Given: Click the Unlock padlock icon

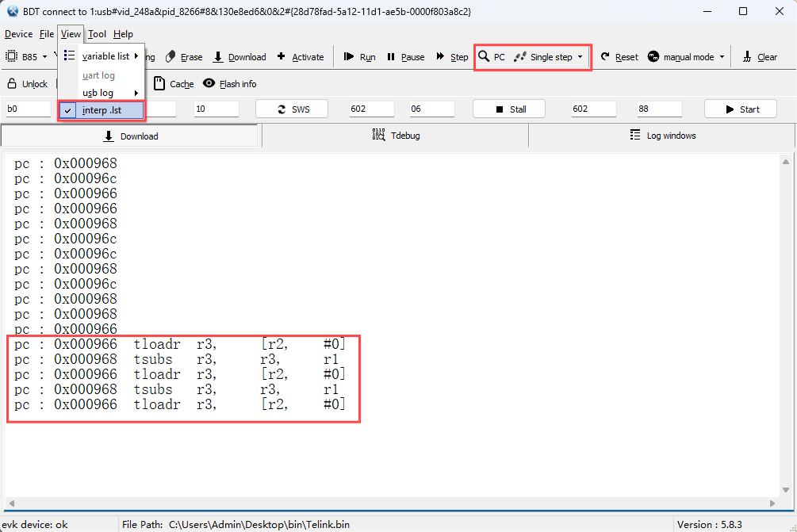Looking at the screenshot, I should [x=12, y=83].
